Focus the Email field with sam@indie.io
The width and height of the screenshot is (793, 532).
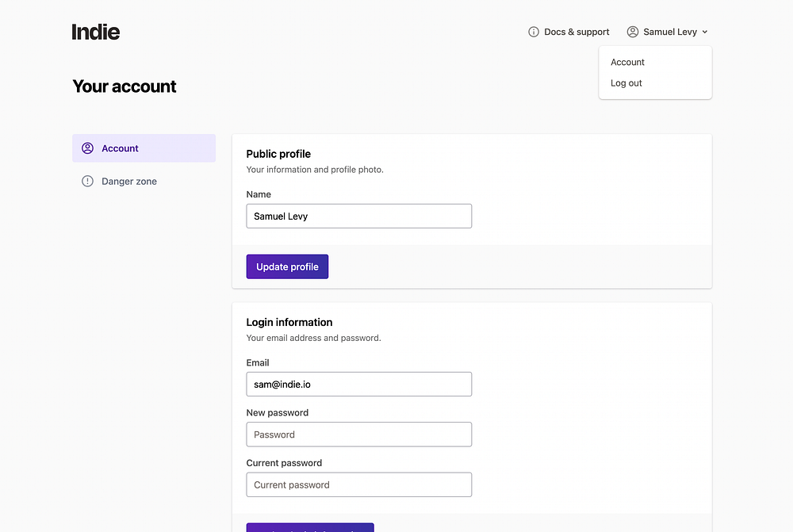(x=359, y=385)
